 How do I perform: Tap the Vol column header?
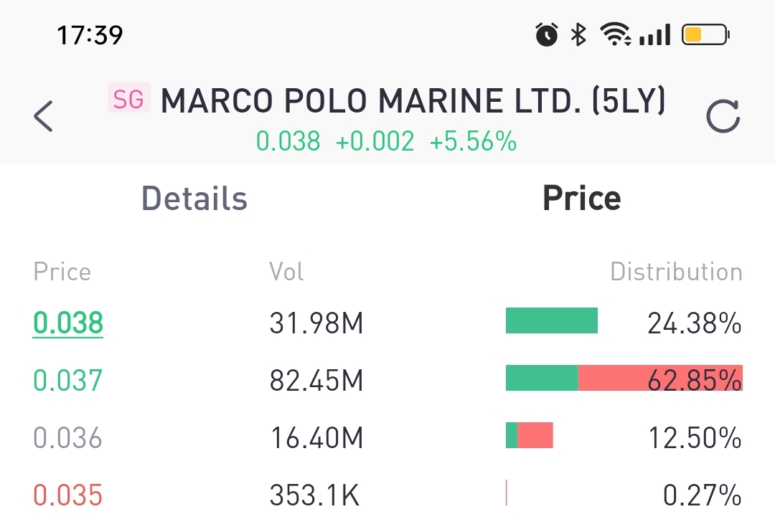pos(286,272)
